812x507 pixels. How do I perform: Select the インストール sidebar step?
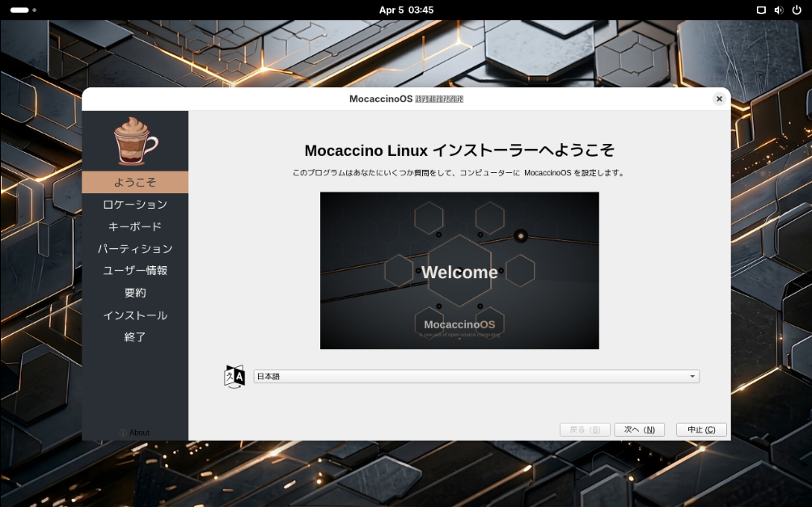135,315
